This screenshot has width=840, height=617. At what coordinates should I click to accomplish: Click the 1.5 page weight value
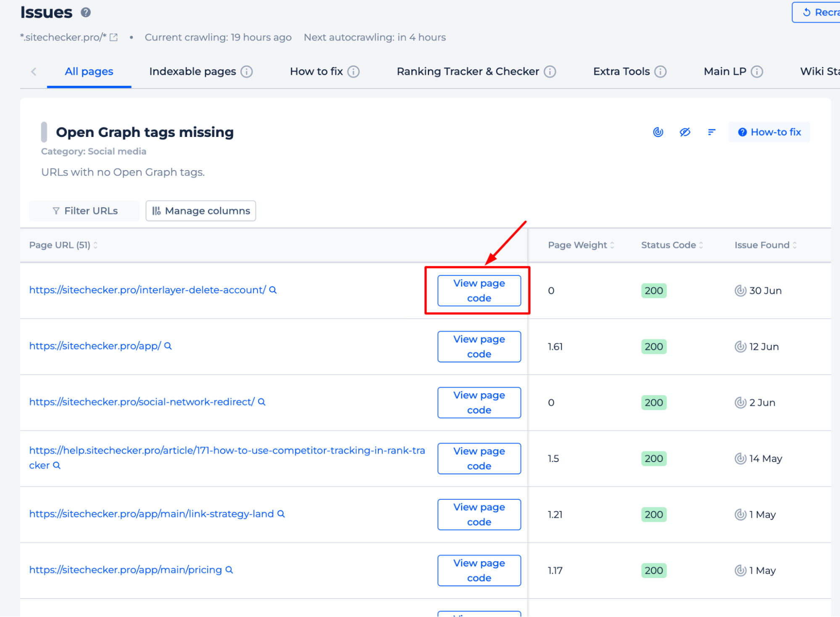[553, 459]
